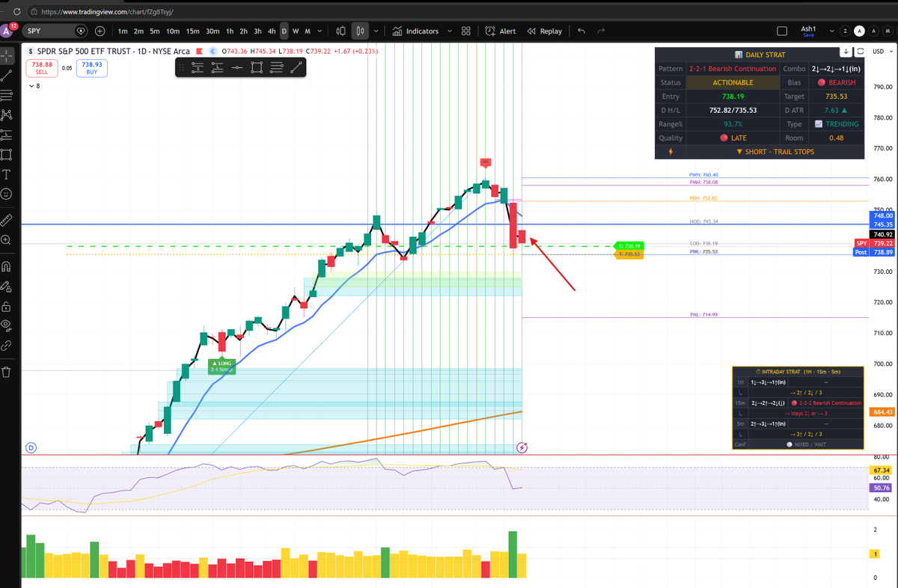Select the Measure ruler tool
This screenshot has width=898, height=588.
pos(7,220)
